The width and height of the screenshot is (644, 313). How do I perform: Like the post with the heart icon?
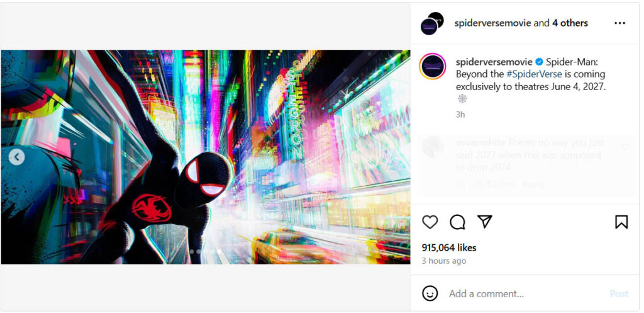[430, 222]
